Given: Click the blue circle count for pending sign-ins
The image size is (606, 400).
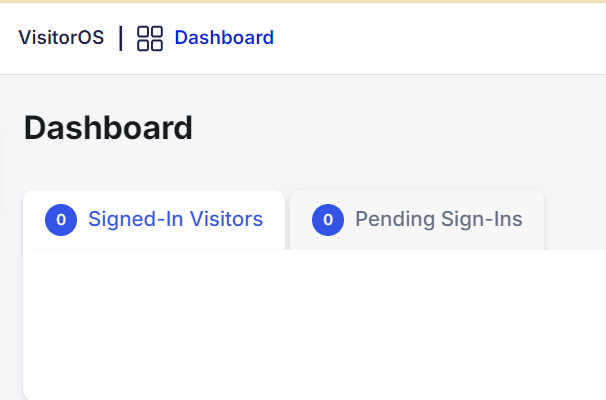Looking at the screenshot, I should (328, 220).
